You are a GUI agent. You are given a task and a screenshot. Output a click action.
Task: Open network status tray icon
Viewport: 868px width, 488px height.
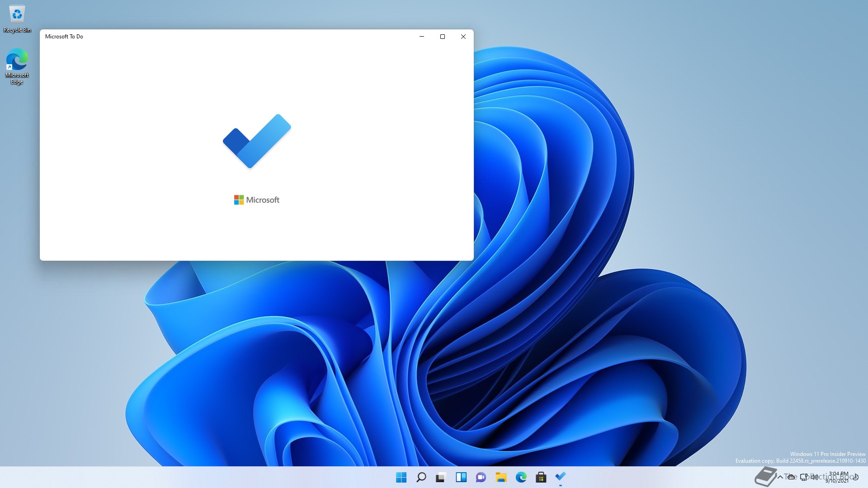tap(804, 477)
